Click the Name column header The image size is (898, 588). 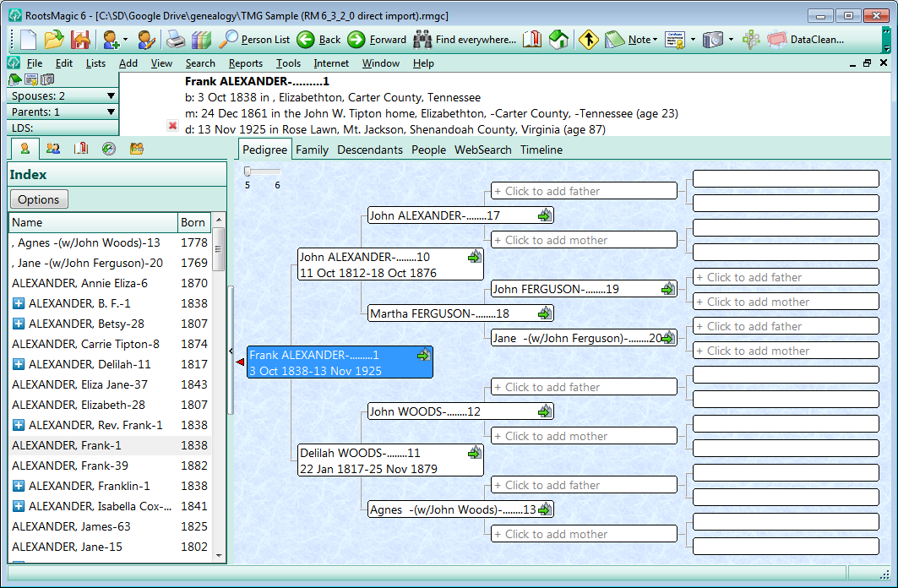pos(93,222)
